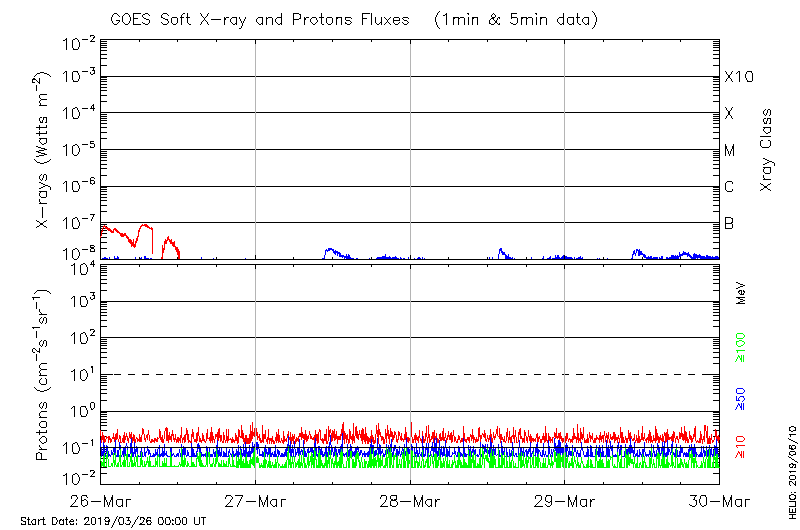800x530 pixels.
Task: Click the 28-Mar date label
Action: click(x=410, y=501)
